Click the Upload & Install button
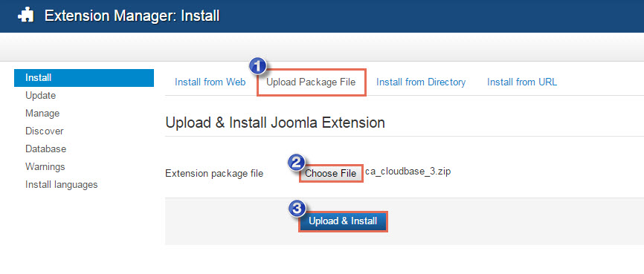The height and width of the screenshot is (274, 644). pos(343,221)
